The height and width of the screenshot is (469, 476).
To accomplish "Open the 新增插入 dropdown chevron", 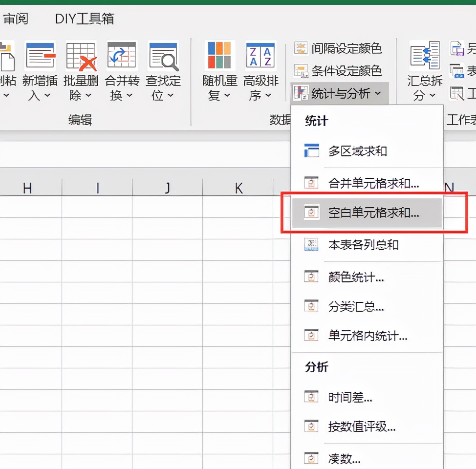I will pyautogui.click(x=46, y=95).
